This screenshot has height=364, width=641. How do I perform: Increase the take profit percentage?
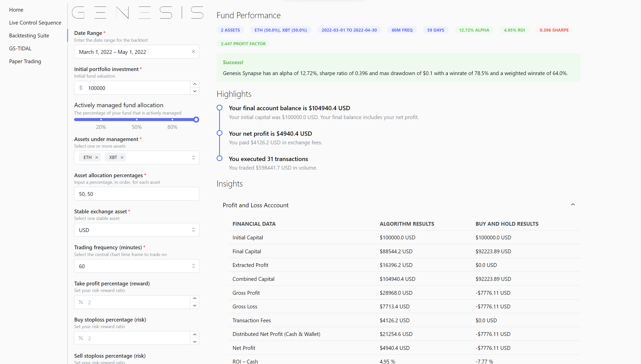[195, 299]
